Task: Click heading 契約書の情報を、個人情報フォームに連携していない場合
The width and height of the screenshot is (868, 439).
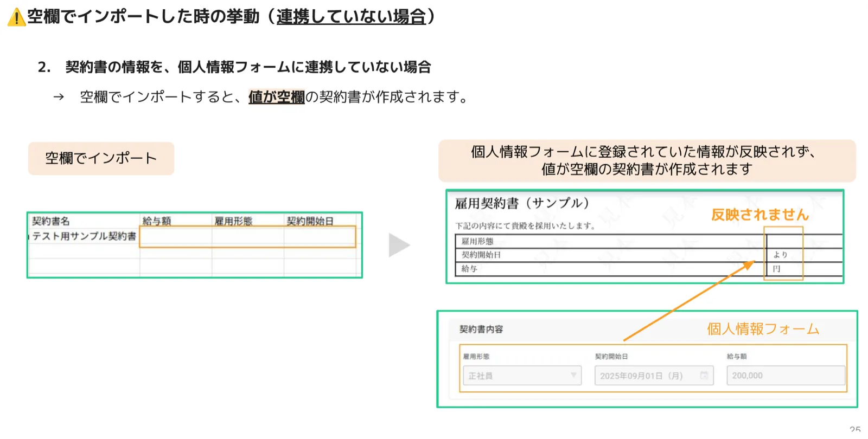Action: tap(248, 67)
